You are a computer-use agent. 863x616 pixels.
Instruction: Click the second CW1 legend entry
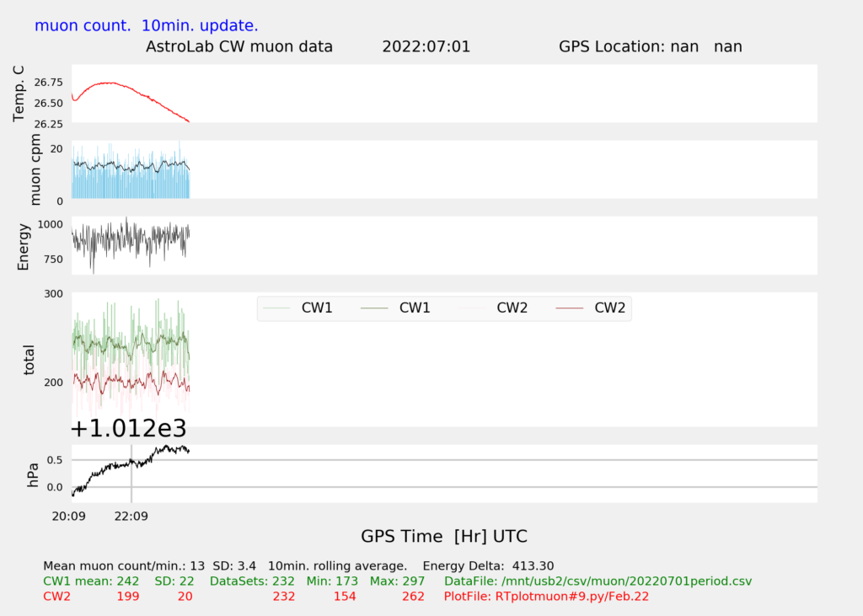click(x=395, y=308)
